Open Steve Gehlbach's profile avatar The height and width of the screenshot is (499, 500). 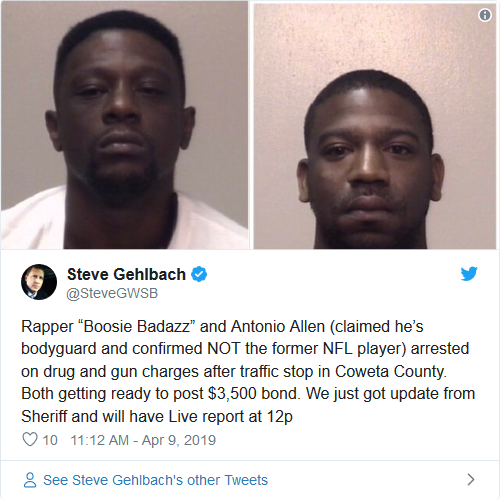coord(39,282)
